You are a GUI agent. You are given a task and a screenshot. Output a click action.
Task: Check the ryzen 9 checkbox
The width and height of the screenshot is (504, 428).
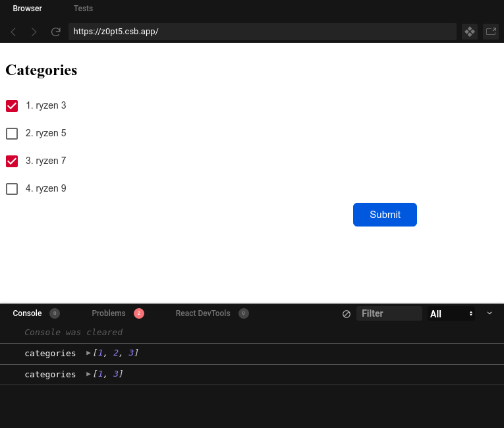click(12, 189)
